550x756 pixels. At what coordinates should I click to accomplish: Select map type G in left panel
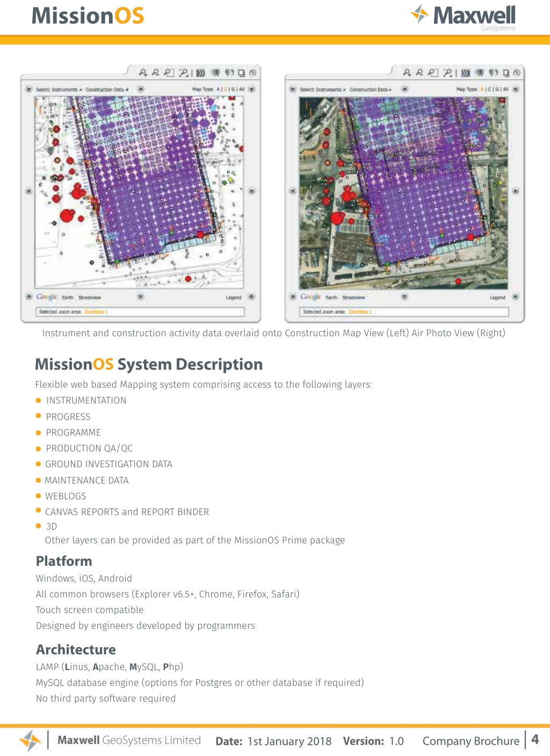tap(233, 89)
